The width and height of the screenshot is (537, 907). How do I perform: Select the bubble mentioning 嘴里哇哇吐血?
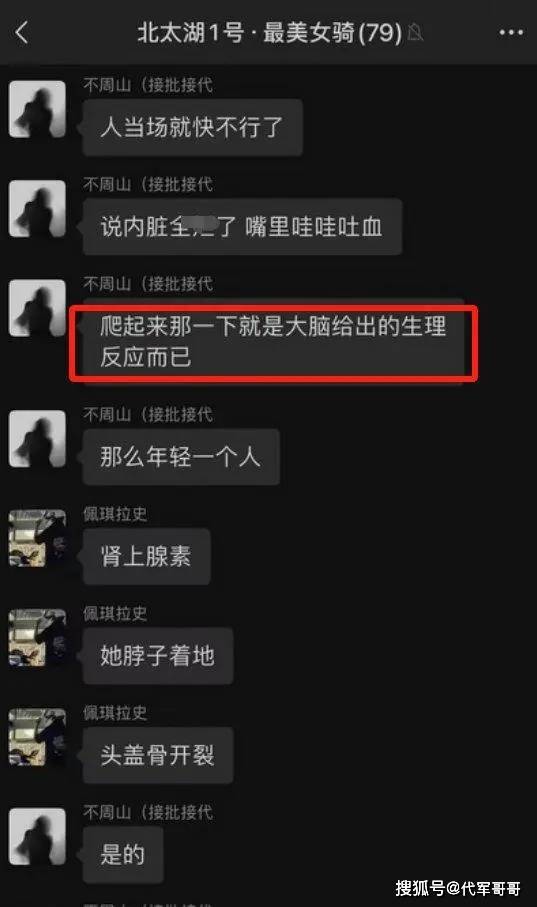(x=242, y=227)
